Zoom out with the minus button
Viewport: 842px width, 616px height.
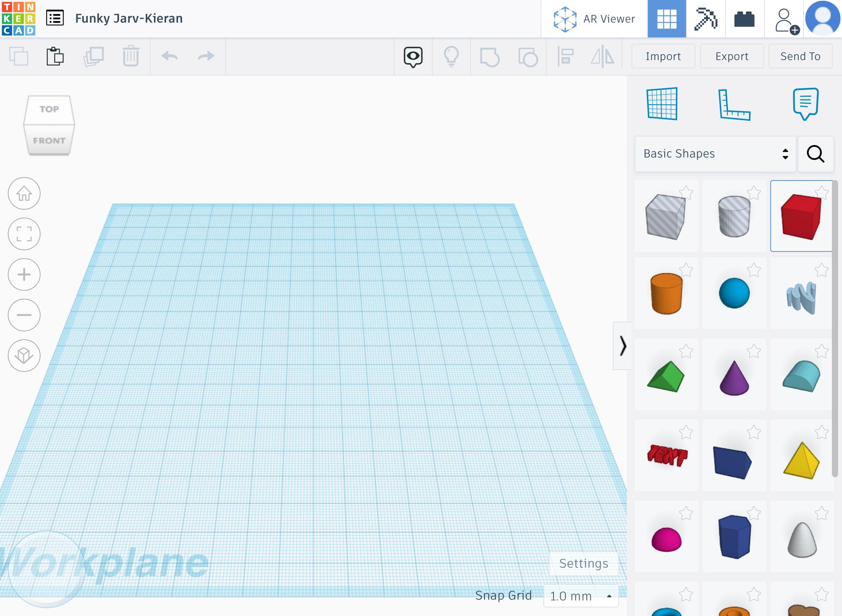point(24,315)
